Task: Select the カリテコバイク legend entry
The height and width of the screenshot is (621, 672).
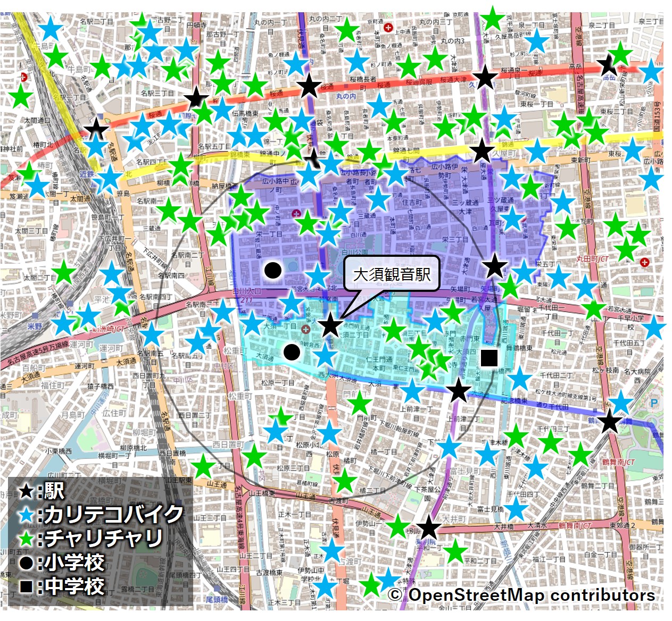Action: pyautogui.click(x=101, y=514)
